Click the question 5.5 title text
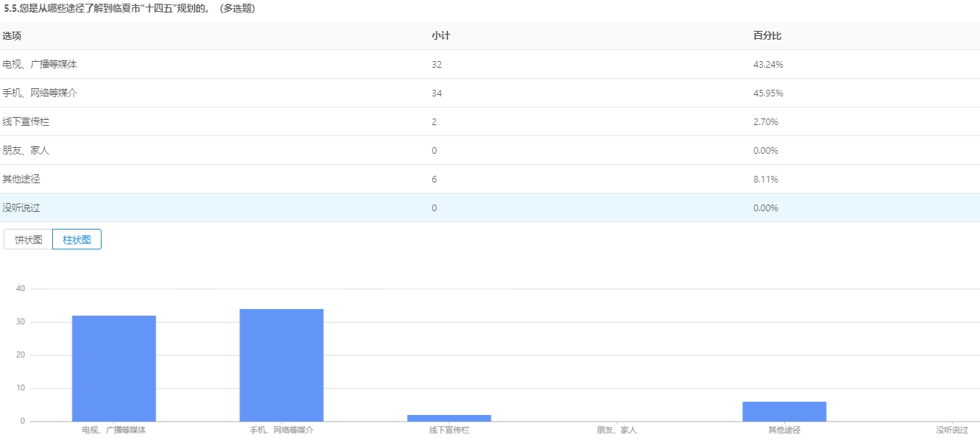This screenshot has width=980, height=440. tap(130, 8)
